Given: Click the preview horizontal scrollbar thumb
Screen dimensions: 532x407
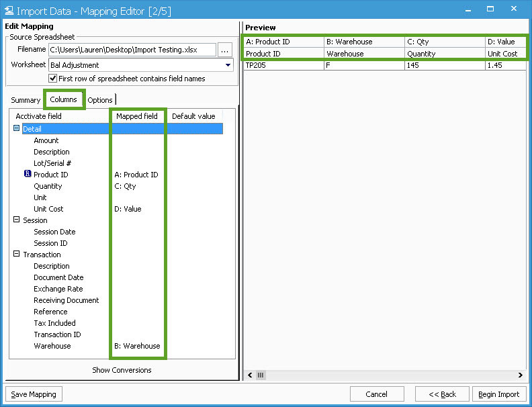Looking at the screenshot, I should pyautogui.click(x=261, y=375).
